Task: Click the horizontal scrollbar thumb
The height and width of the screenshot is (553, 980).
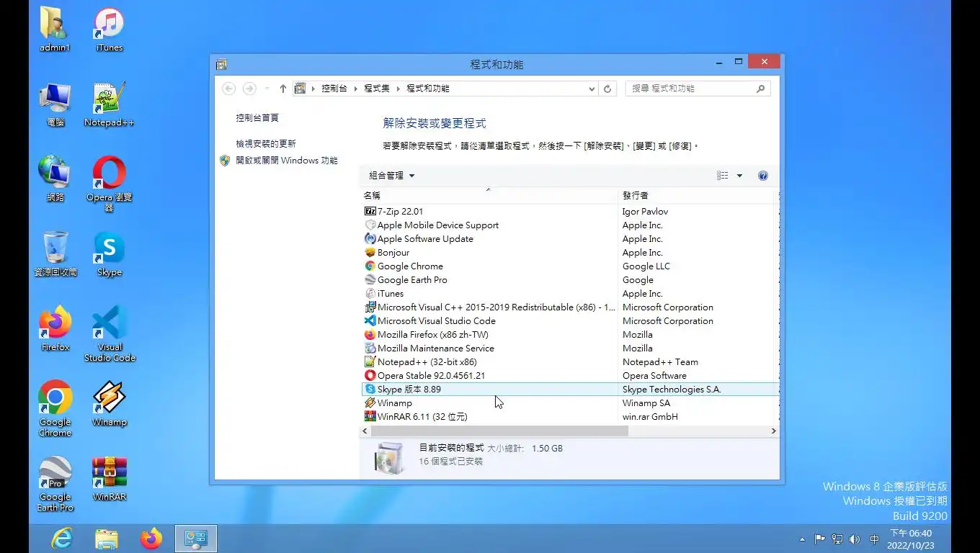Action: [x=500, y=431]
